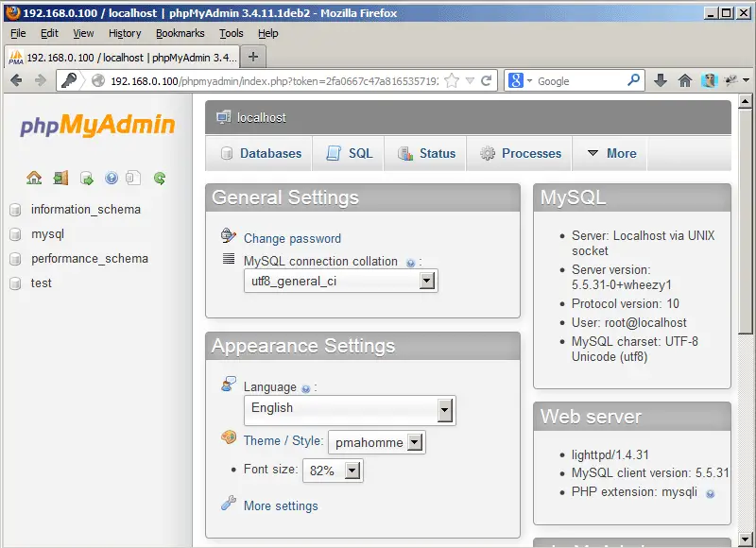The height and width of the screenshot is (548, 756).
Task: Click the globe site identity icon
Action: tap(98, 80)
